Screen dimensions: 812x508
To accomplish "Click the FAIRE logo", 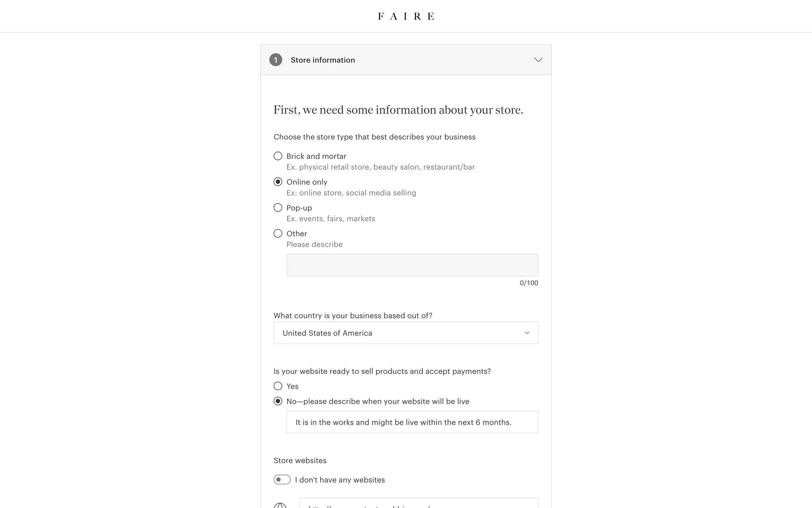I will click(406, 16).
